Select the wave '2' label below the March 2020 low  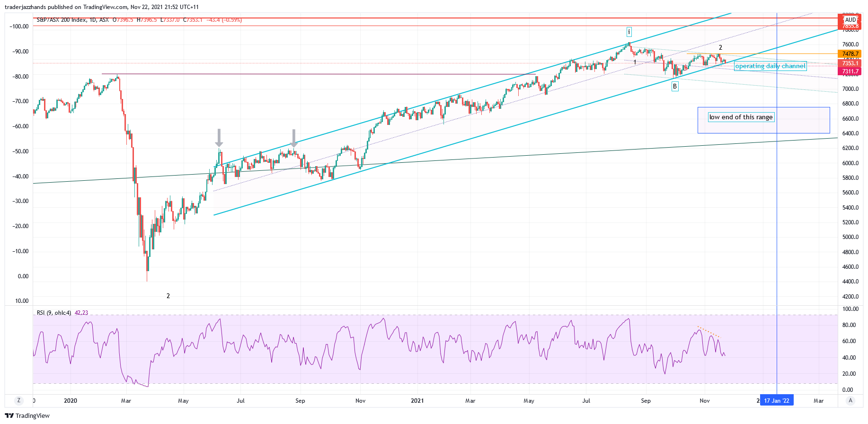pos(168,296)
